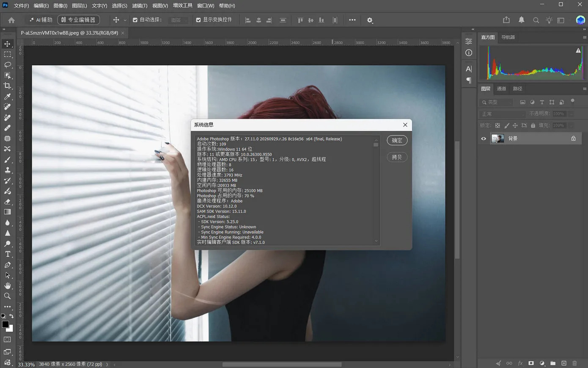Click the 专业编辑器 button
588x368 pixels.
tap(79, 20)
